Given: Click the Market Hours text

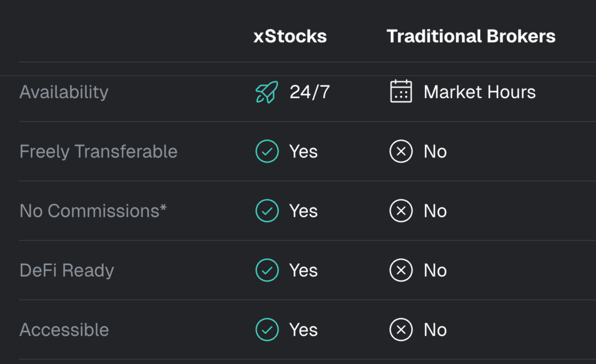Looking at the screenshot, I should 480,92.
